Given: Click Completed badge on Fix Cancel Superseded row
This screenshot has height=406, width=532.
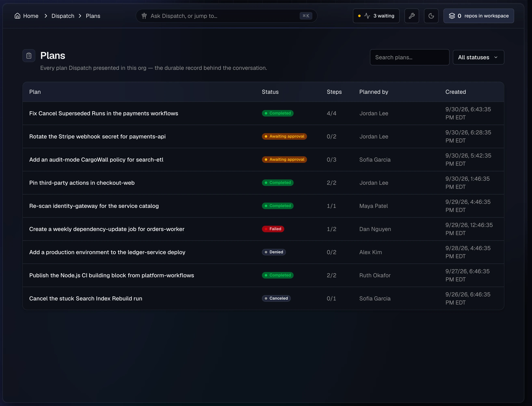Looking at the screenshot, I should (278, 113).
